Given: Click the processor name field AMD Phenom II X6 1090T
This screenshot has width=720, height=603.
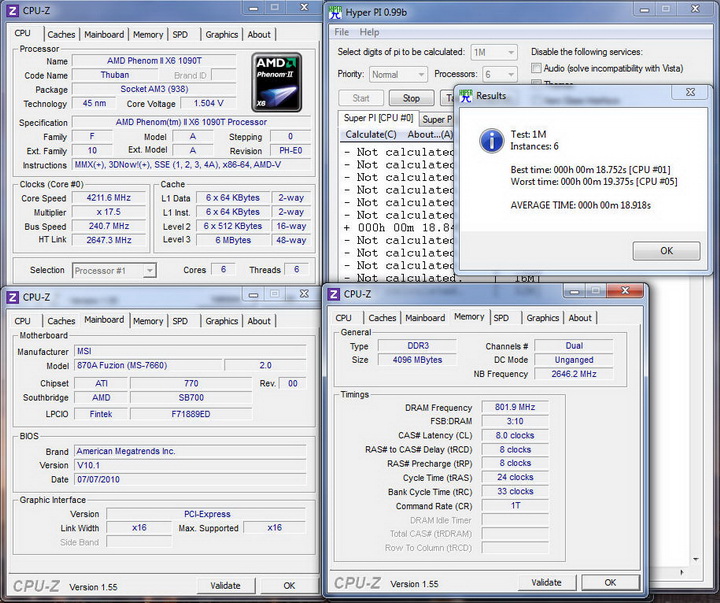Looking at the screenshot, I should 154,61.
